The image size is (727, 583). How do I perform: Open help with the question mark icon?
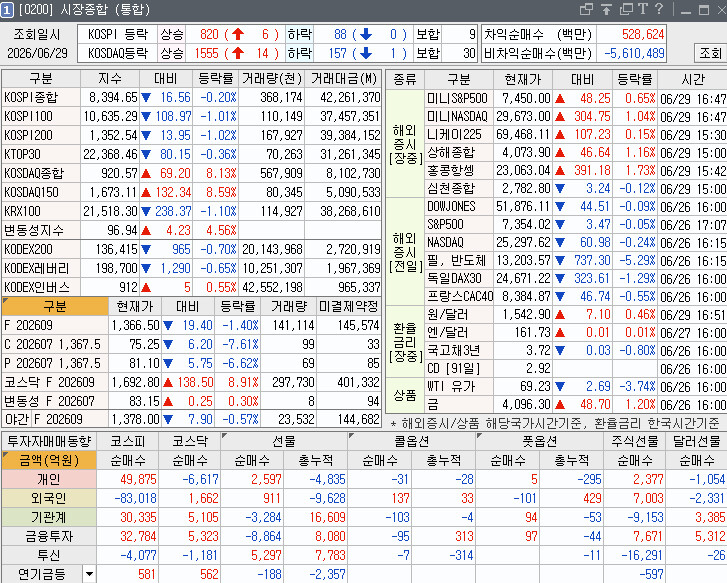point(659,9)
